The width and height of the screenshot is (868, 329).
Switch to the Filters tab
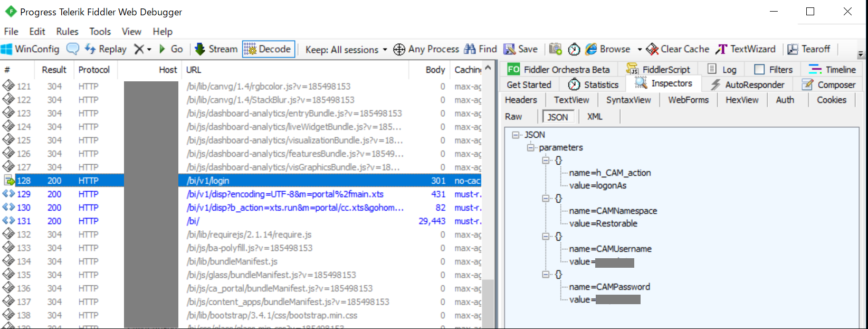pos(774,70)
